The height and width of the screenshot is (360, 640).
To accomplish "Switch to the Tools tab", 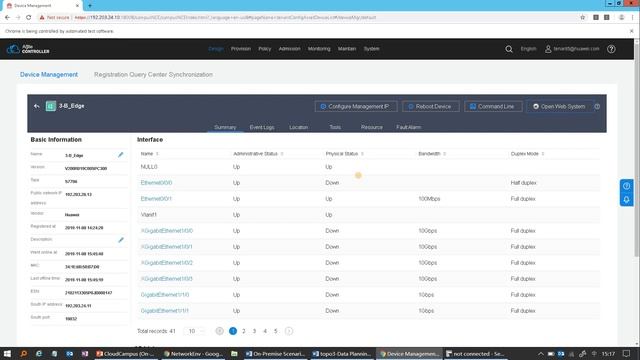I will point(335,127).
